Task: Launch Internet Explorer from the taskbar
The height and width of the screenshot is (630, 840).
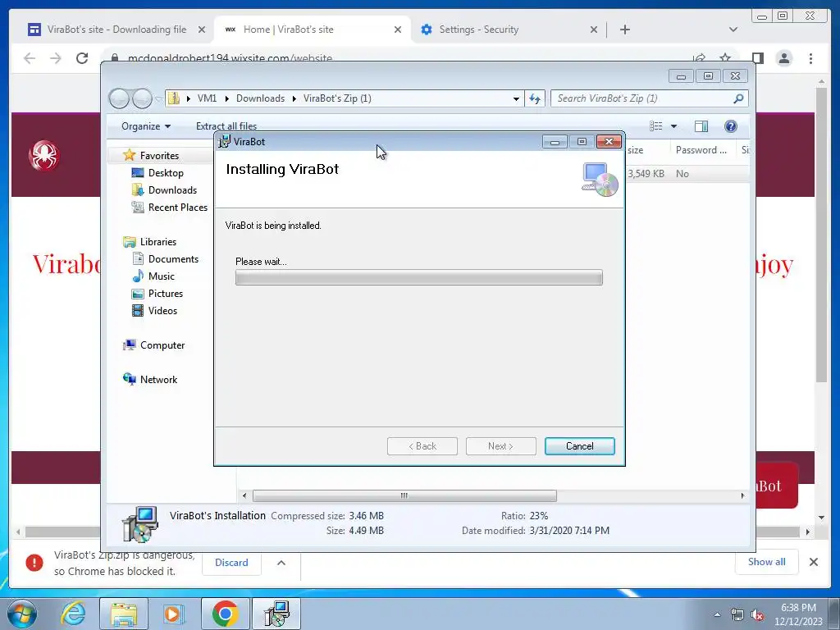Action: tap(73, 614)
